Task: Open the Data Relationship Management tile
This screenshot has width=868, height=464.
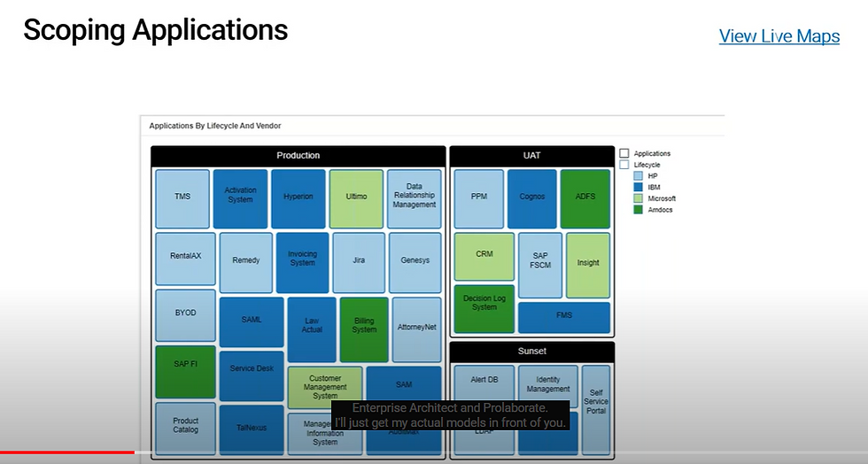Action: tap(415, 198)
